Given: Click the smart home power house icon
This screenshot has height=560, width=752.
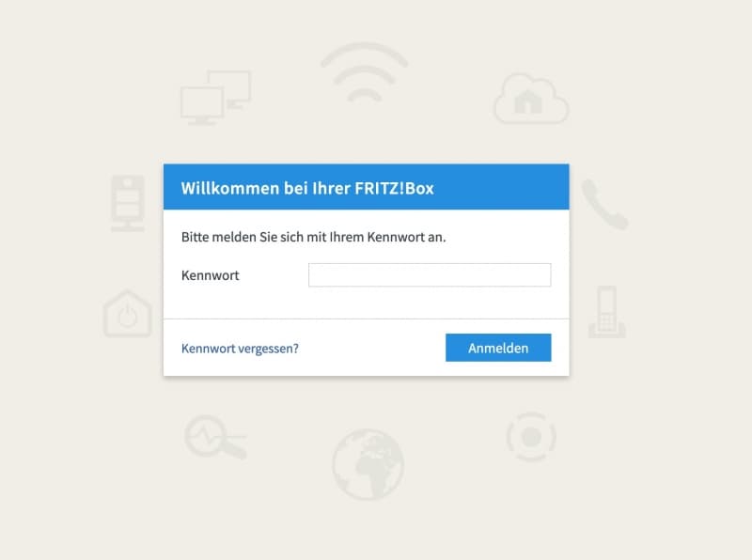Looking at the screenshot, I should point(127,313).
